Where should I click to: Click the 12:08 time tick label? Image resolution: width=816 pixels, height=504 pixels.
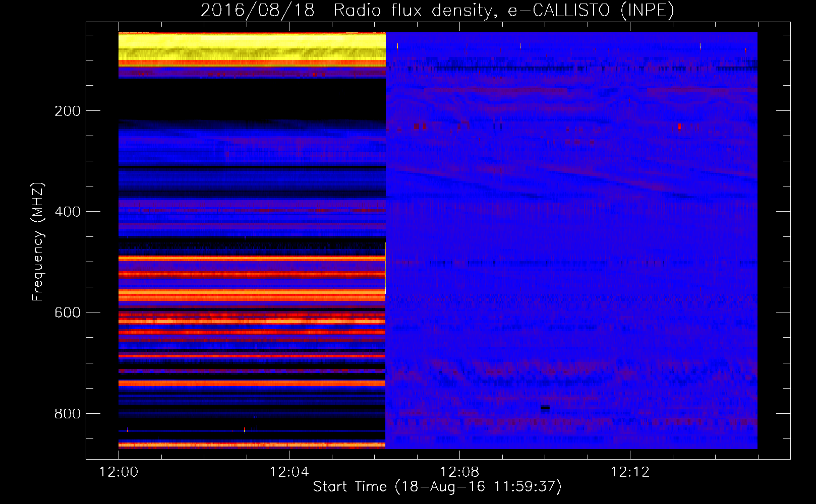tap(459, 472)
